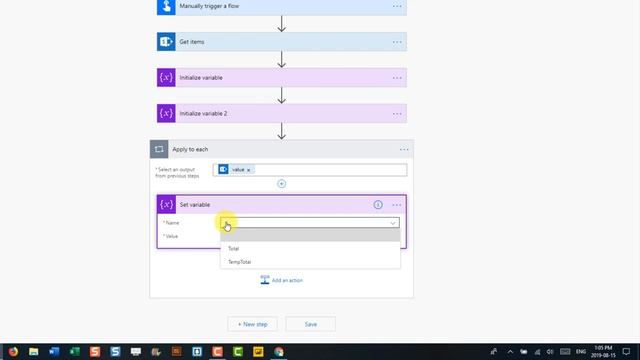Click the Save button
The image size is (640, 360).
311,324
